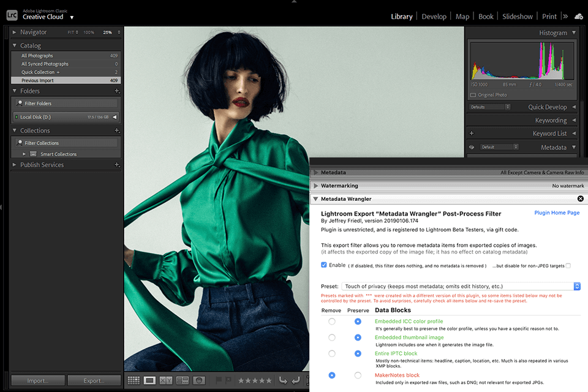
Task: Open the Metadata panel Default dropdown
Action: click(499, 147)
